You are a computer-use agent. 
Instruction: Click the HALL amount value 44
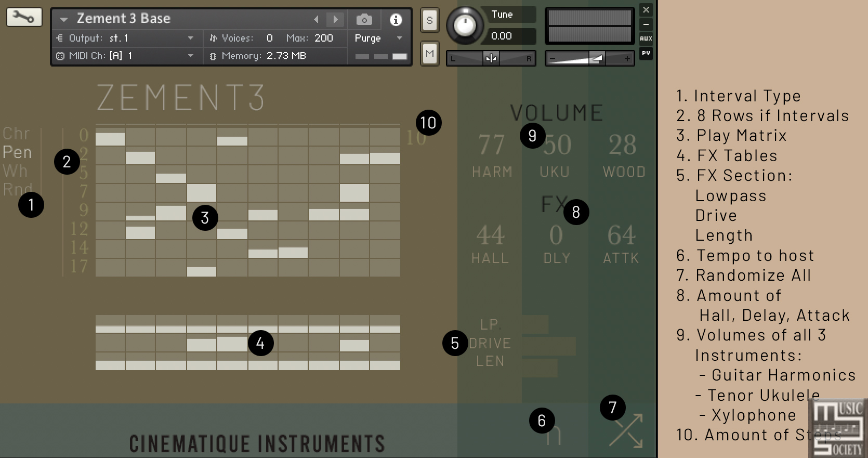pos(491,235)
